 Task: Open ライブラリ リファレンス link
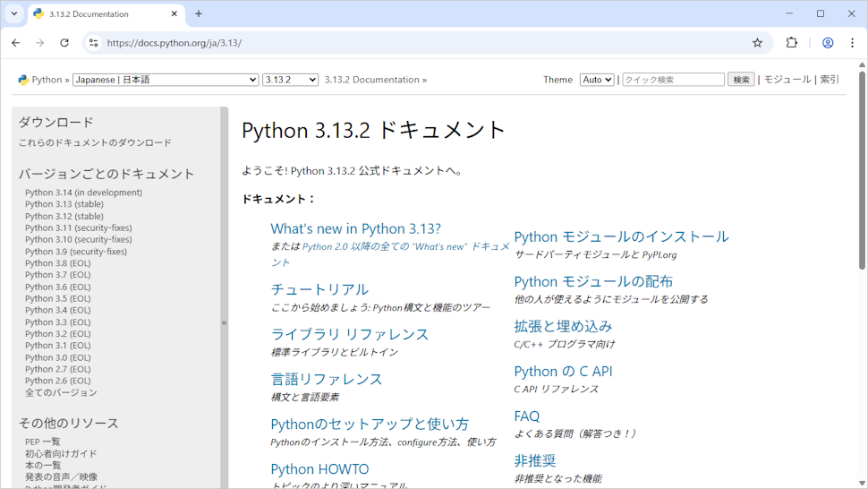coord(349,334)
